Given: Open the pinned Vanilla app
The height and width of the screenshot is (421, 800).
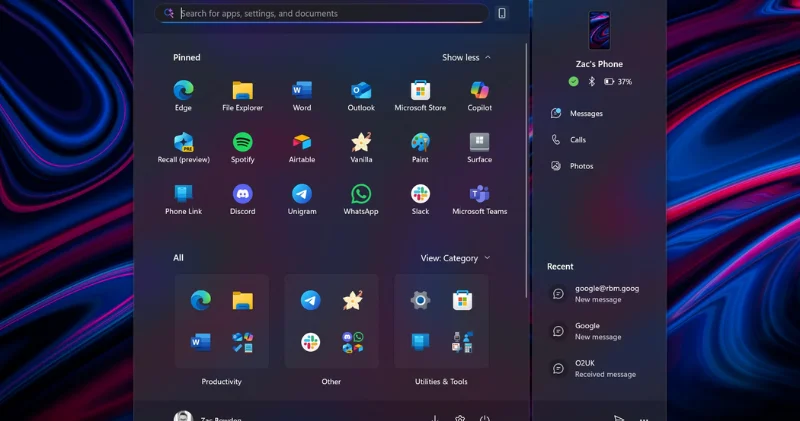Looking at the screenshot, I should point(361,148).
